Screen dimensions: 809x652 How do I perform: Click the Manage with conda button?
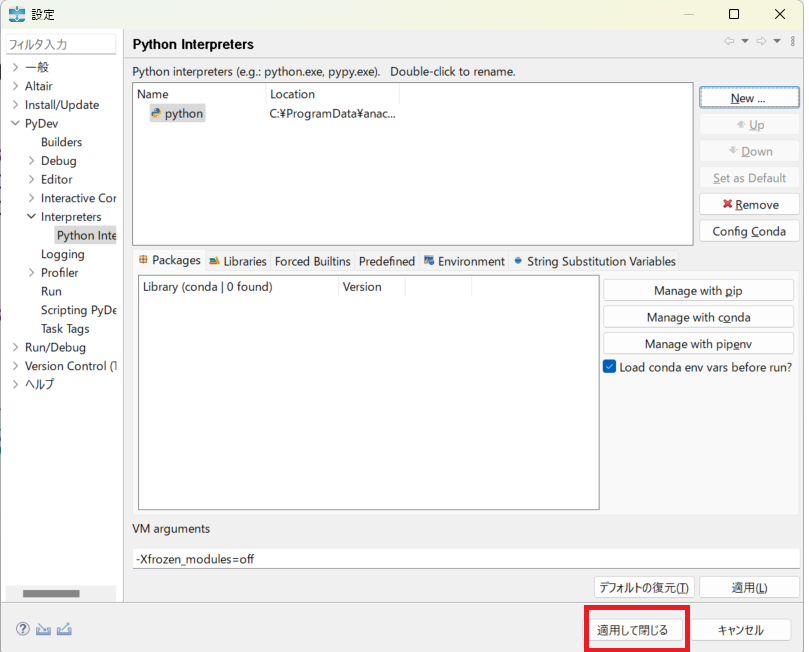tap(698, 317)
